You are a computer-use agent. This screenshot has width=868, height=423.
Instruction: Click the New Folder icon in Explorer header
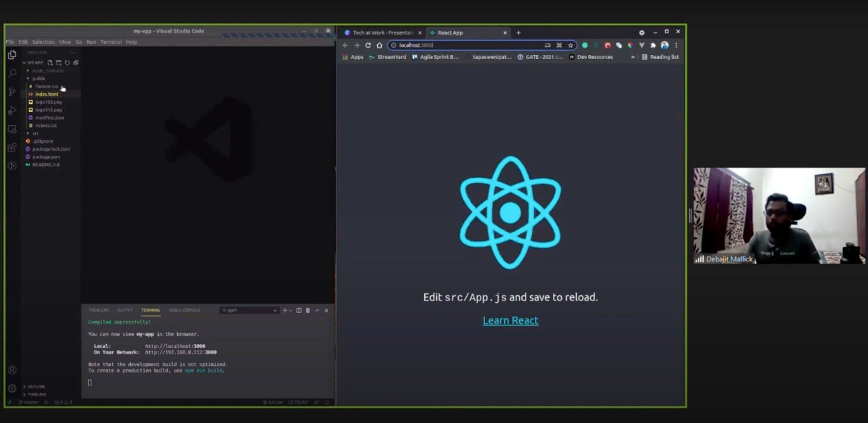pyautogui.click(x=59, y=63)
